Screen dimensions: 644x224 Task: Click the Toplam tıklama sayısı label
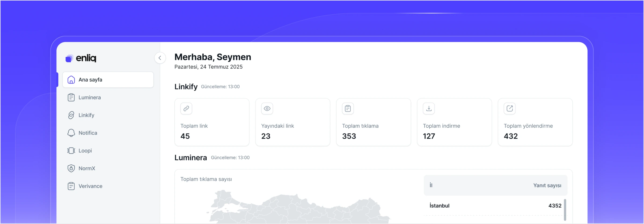206,179
